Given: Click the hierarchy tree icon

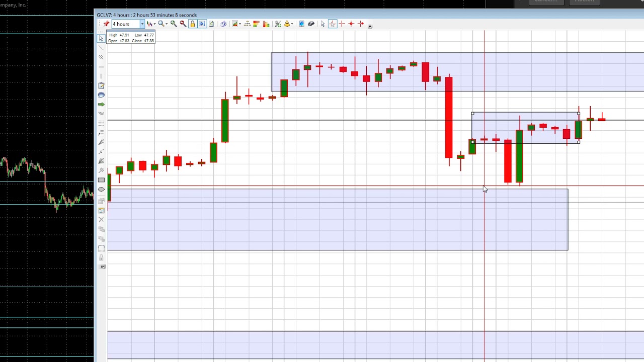Looking at the screenshot, I should click(247, 24).
